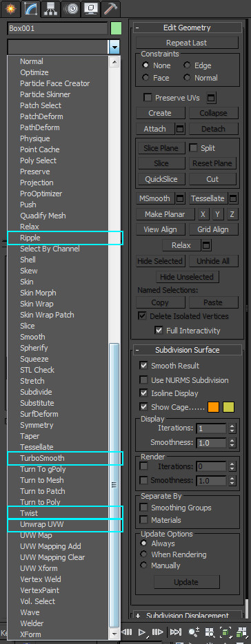
Task: Click Render Iterations spinner arrows
Action: (232, 466)
